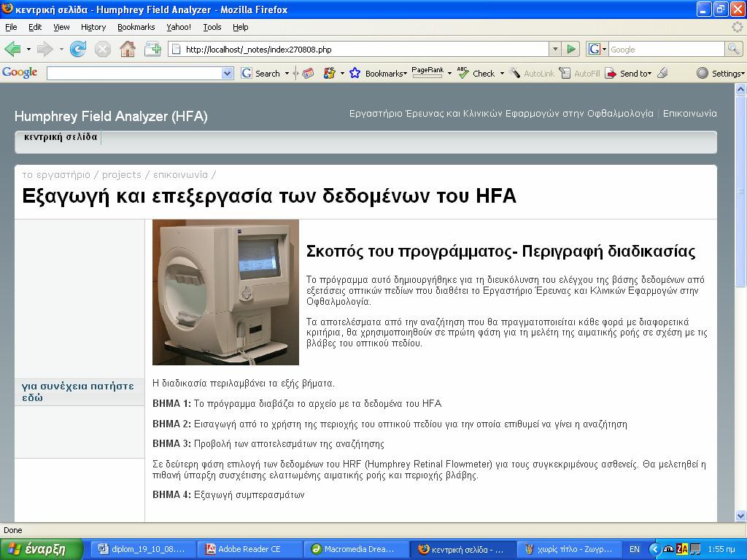Click the επικοινωνία breadcrumb link

181,175
